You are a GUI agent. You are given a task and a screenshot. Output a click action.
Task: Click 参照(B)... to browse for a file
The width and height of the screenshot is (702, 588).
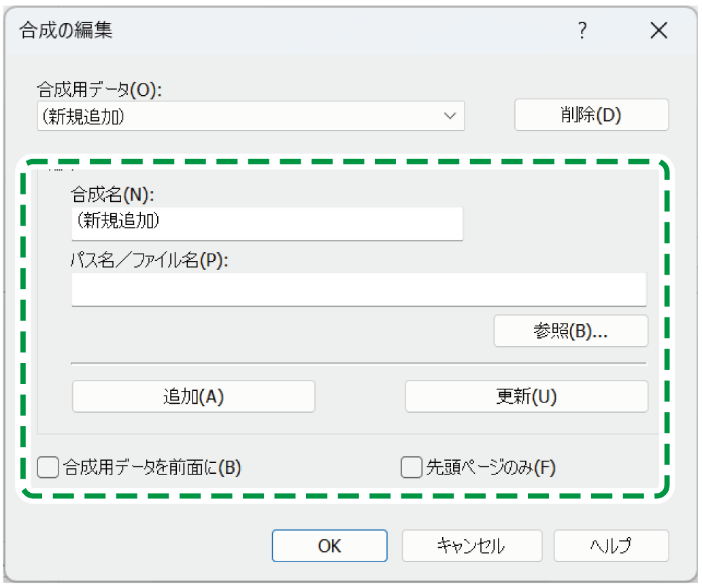coord(570,331)
